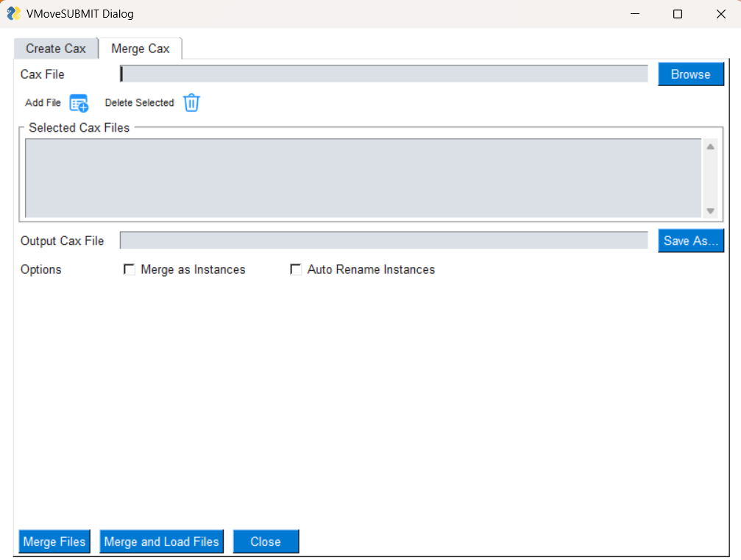Screen dimensions: 741x560
Task: Toggle Auto Rename Instances checkbox
Action: pyautogui.click(x=296, y=269)
